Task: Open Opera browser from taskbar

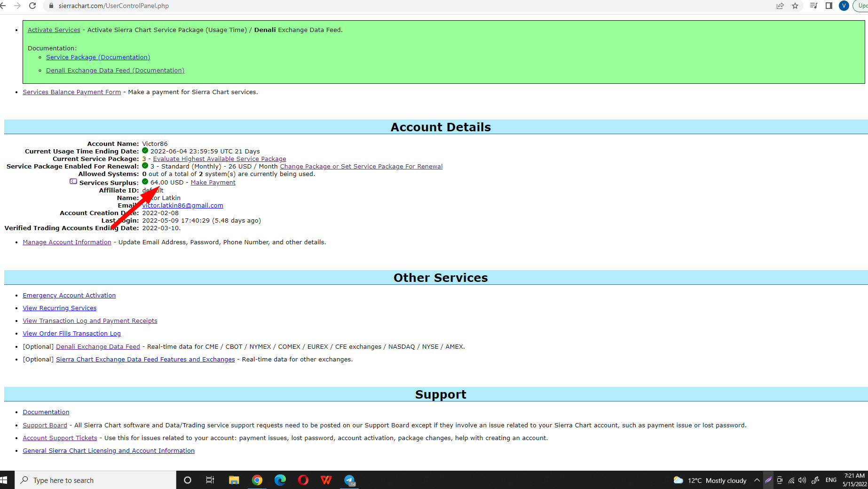Action: [x=303, y=480]
